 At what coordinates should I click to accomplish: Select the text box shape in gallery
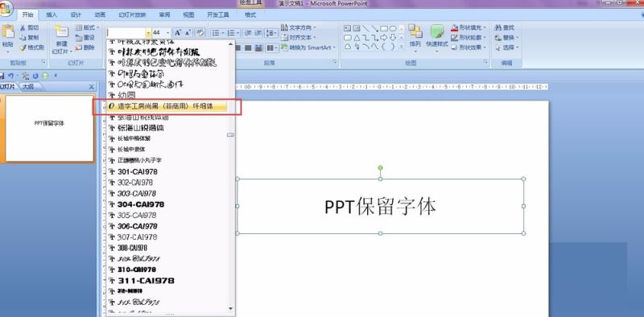coord(348,28)
